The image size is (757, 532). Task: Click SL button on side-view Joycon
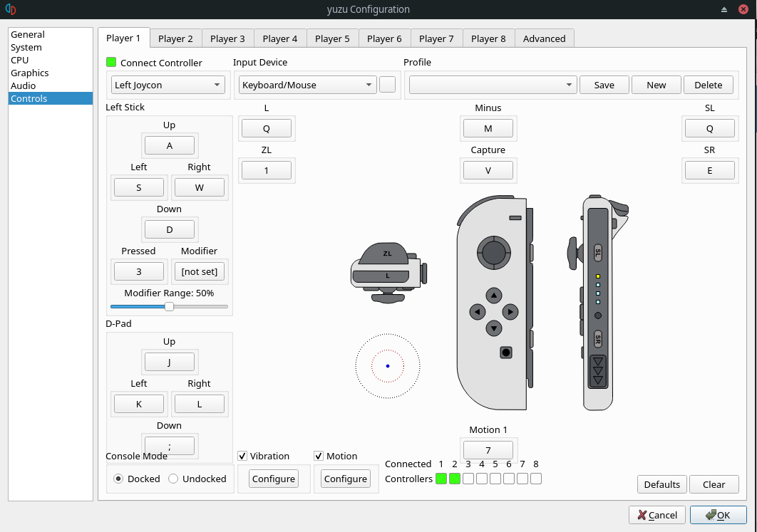[597, 252]
